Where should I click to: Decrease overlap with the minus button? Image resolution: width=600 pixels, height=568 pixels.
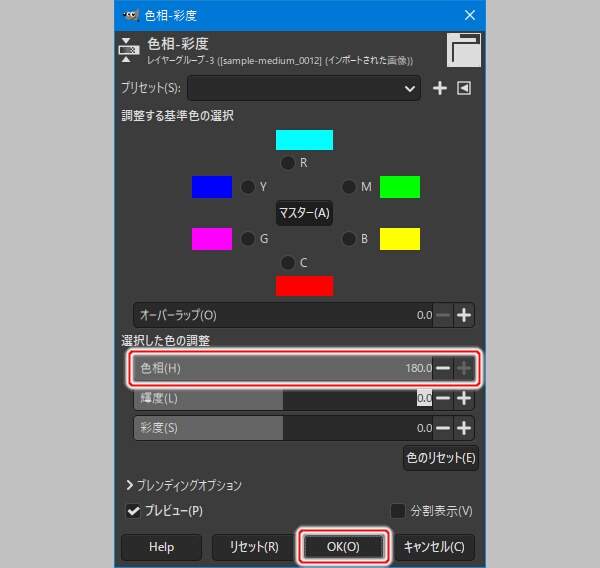pos(443,315)
